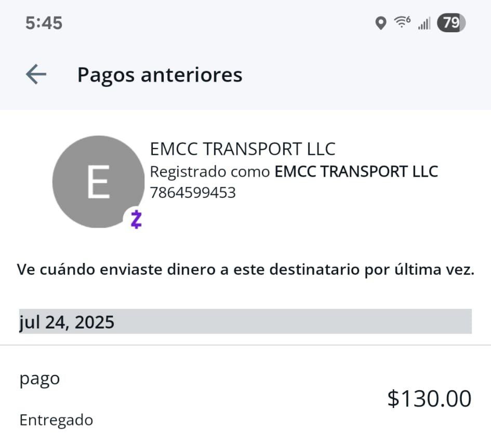Screen dimensions: 491x448
Task: Tap the Registrado como label
Action: [209, 172]
